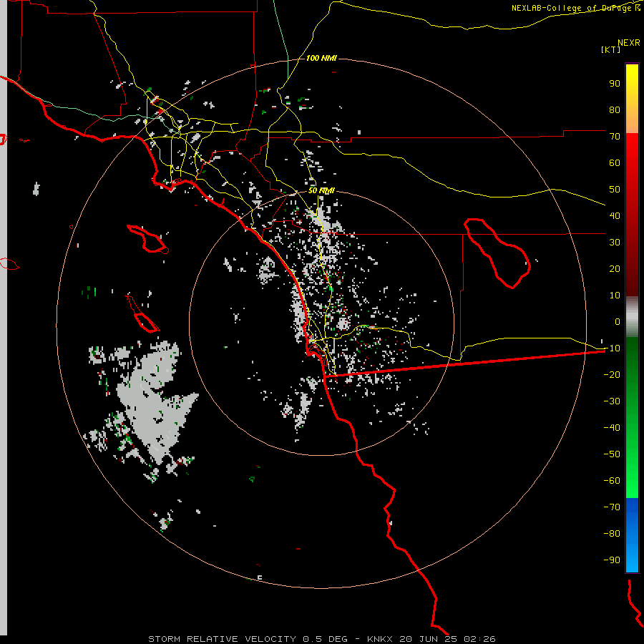Click the positive 60 scale label
The image size is (644, 644).
(x=615, y=162)
